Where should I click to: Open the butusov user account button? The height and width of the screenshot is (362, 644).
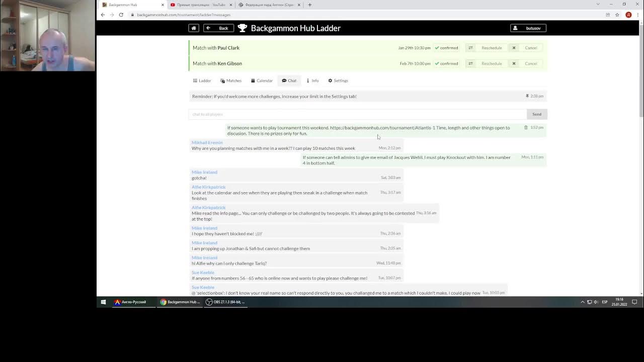click(x=528, y=28)
